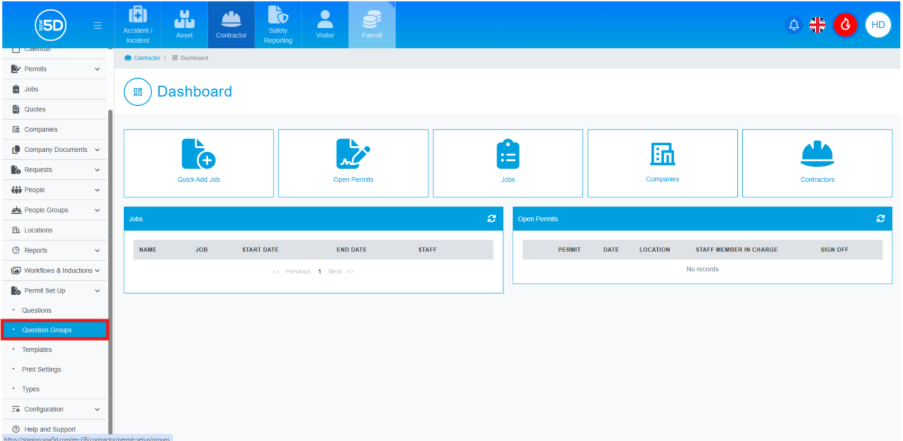Click the sidebar vertical scrollbar
This screenshot has height=441, width=903.
point(110,250)
